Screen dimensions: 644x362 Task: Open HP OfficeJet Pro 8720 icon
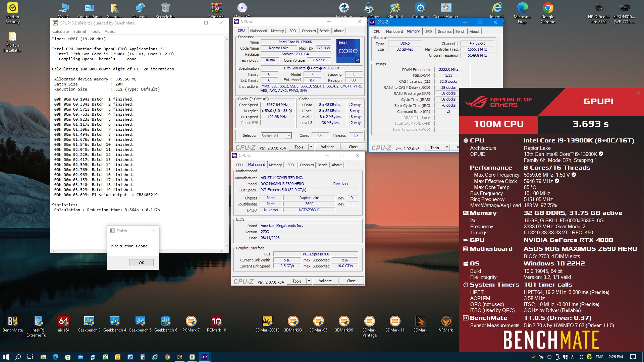[599, 13]
